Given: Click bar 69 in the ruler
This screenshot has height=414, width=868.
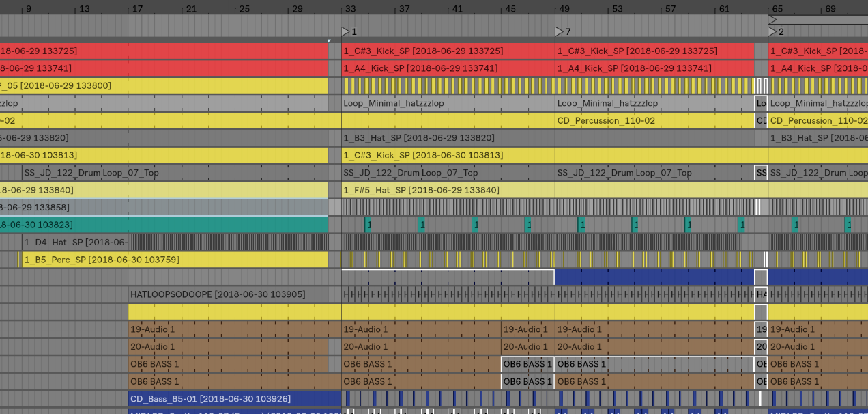Looking at the screenshot, I should point(830,9).
